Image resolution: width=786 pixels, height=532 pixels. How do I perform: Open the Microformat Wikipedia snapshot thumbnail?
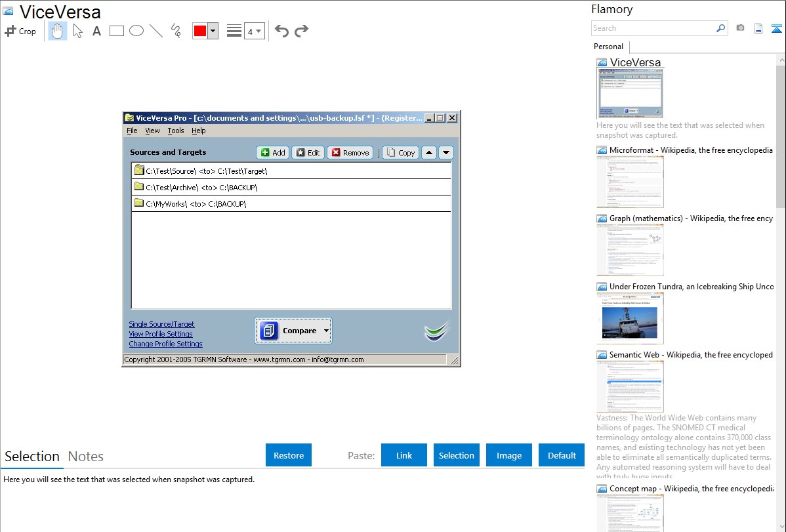(x=630, y=182)
